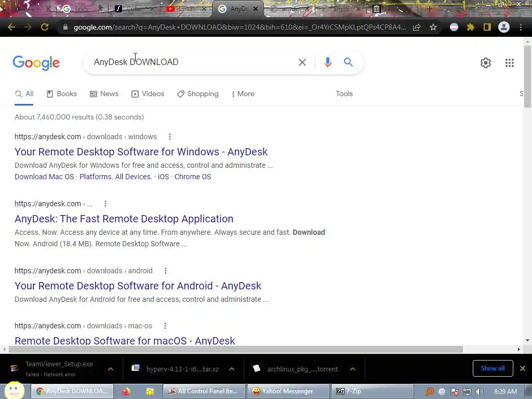Click the volume speaker tray icon

pos(479,392)
